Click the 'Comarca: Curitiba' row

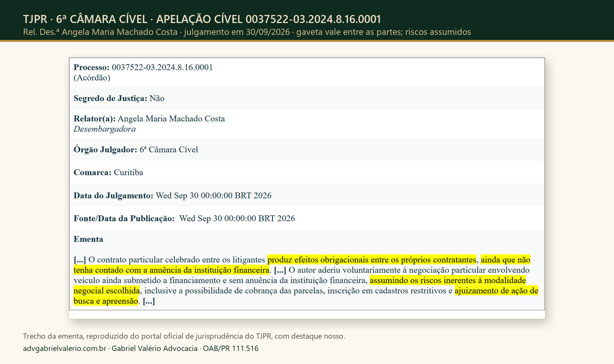coord(307,173)
